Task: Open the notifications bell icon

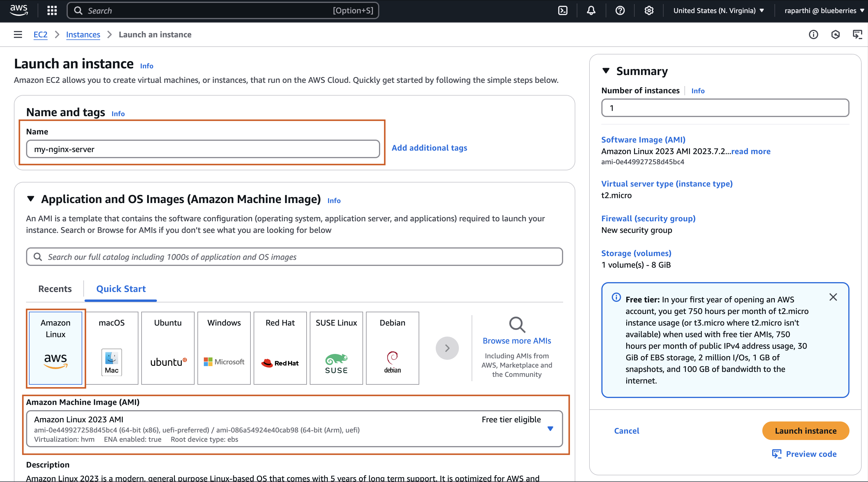Action: click(x=591, y=10)
